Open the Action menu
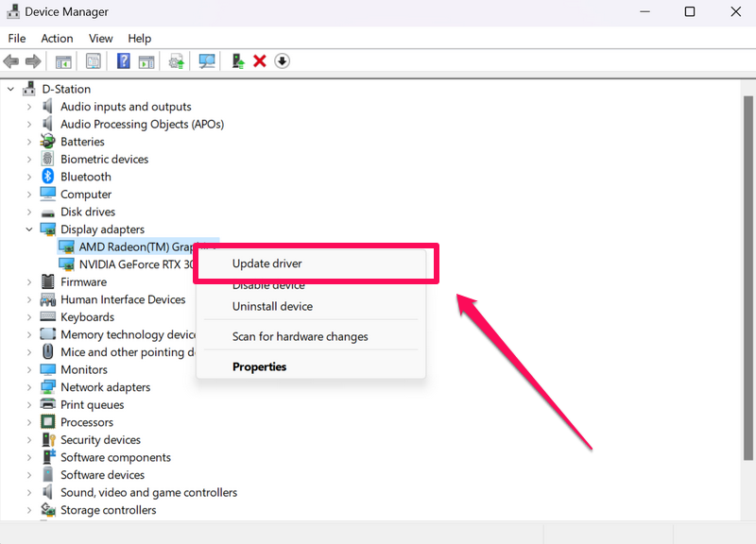This screenshot has width=756, height=544. click(57, 39)
